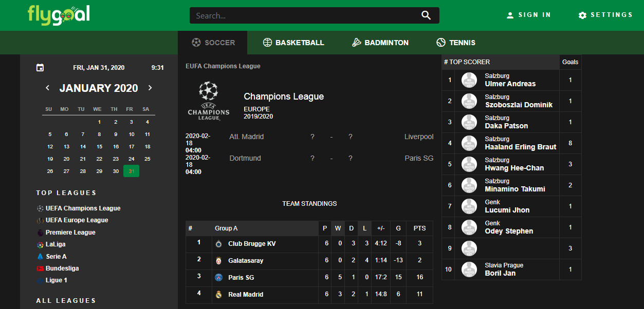The height and width of the screenshot is (309, 644).
Task: Advance calendar to February using right chevron
Action: coord(150,88)
